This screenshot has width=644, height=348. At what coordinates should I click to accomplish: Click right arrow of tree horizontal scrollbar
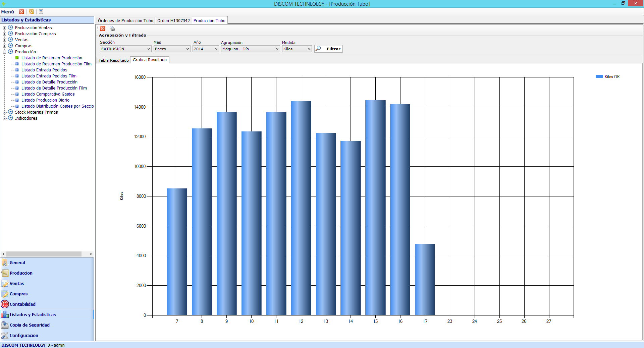click(x=91, y=254)
